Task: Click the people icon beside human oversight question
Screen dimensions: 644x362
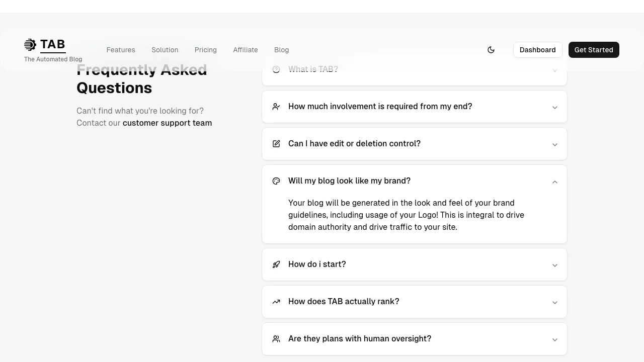Action: [276, 339]
